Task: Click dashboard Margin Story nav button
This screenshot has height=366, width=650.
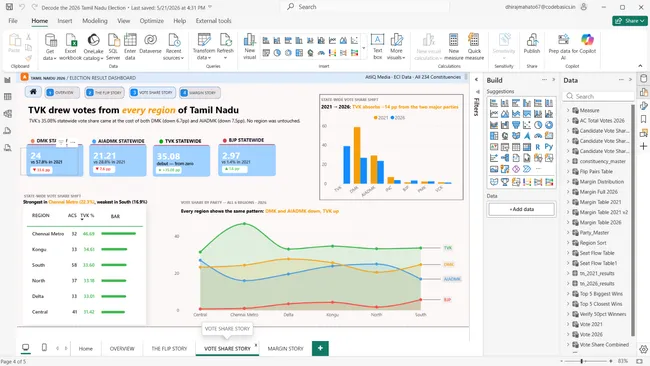Action: 199,92
